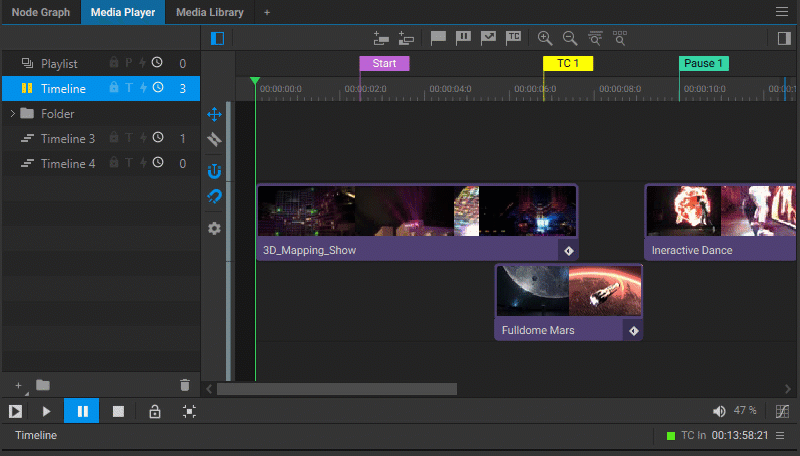This screenshot has width=800, height=456.
Task: Select the Media Player tab
Action: (x=123, y=12)
